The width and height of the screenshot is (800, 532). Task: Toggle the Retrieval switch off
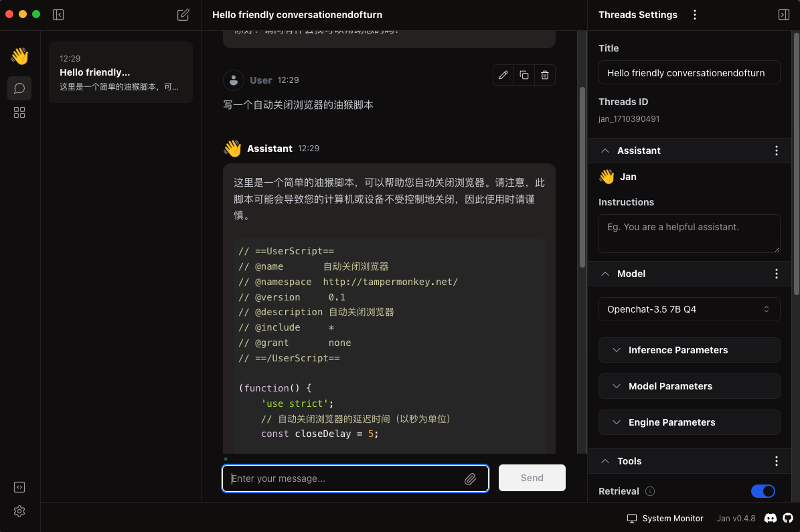click(x=763, y=491)
